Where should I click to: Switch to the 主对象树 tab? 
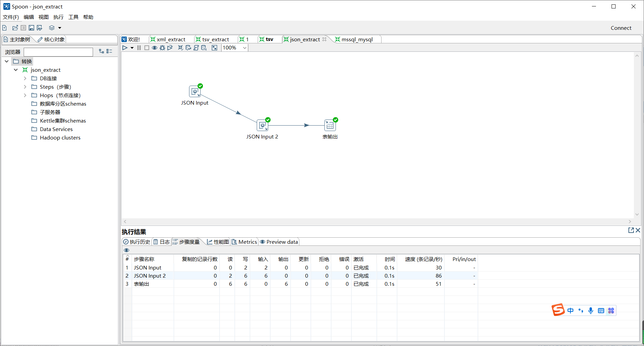(17, 40)
